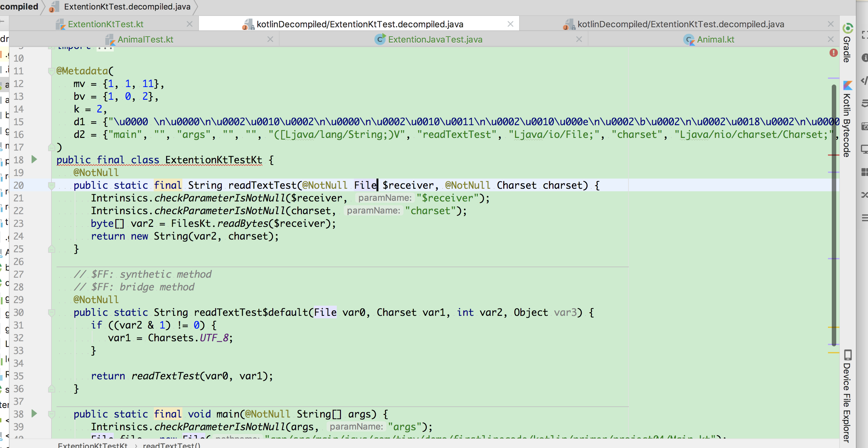The image size is (868, 448).
Task: Close the AnimalTest.kt tab
Action: coord(270,39)
